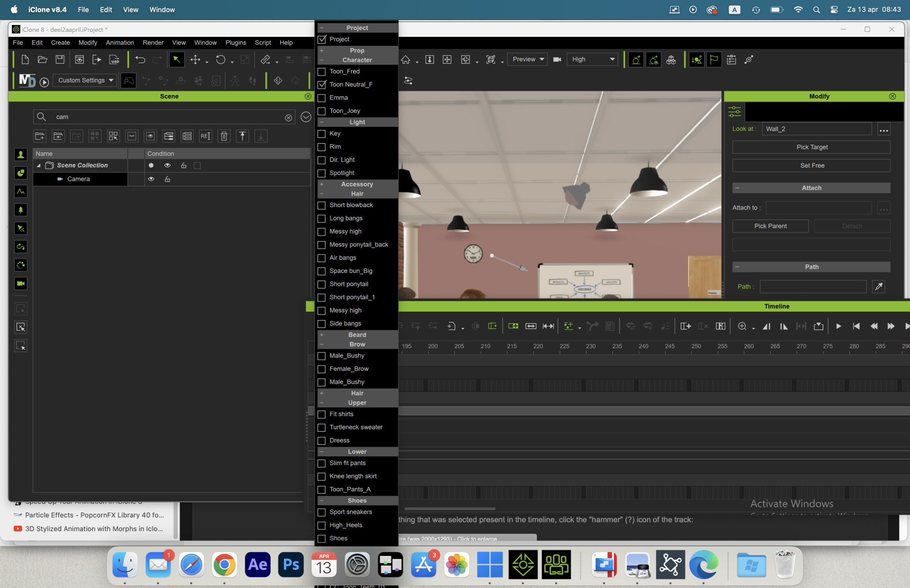Open After Effects from the Dock
910x588 pixels.
tap(258, 565)
